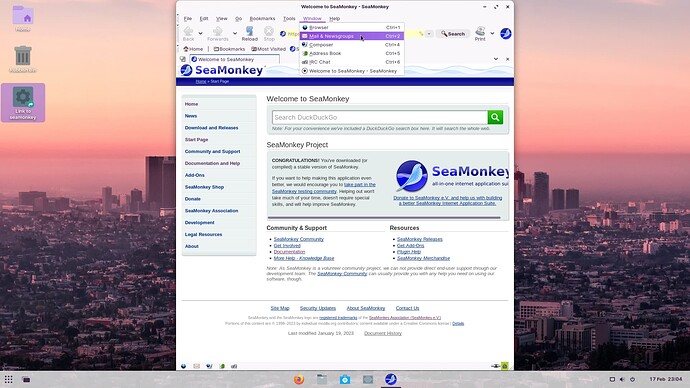Open the Add-Ons sidebar link
690x388 pixels.
(195, 175)
